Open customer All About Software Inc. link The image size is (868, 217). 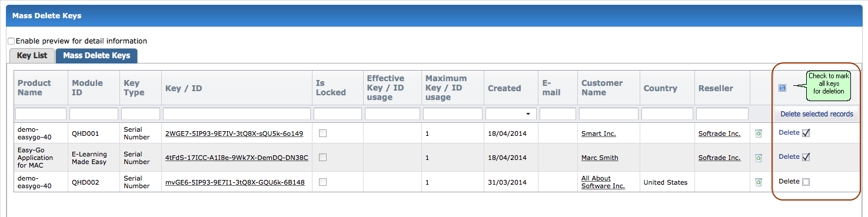coord(603,182)
